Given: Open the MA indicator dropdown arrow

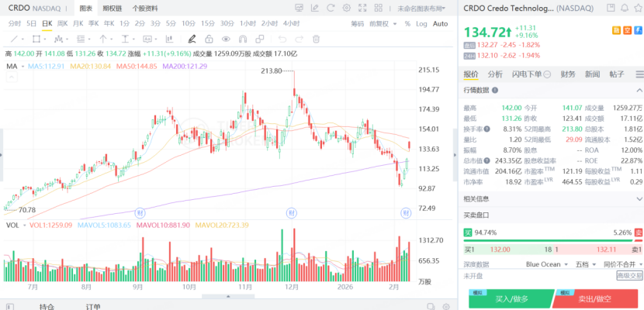Looking at the screenshot, I should point(23,67).
